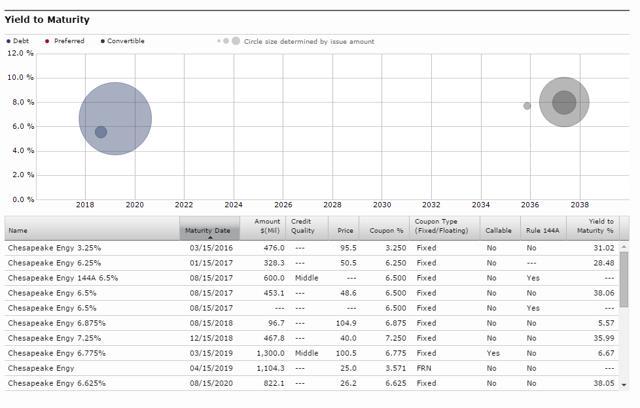Select the small gray 2036 bubble
Screen dimensions: 640x408
click(527, 106)
